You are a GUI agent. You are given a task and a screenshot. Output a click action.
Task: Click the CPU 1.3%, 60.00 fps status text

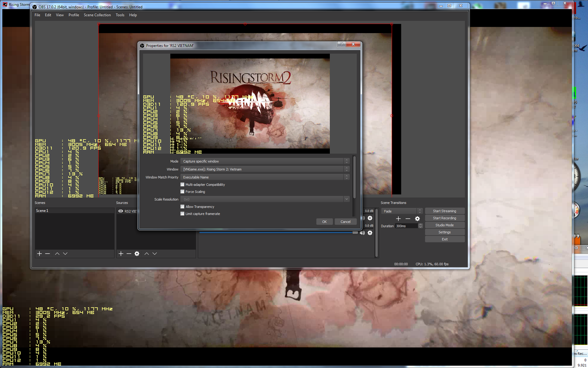(432, 264)
